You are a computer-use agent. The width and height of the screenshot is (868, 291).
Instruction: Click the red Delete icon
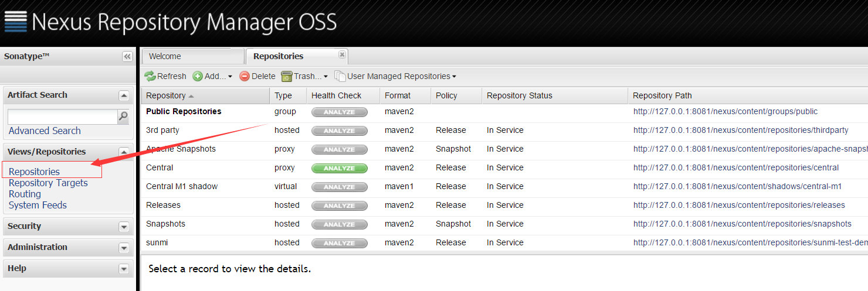[x=245, y=76]
